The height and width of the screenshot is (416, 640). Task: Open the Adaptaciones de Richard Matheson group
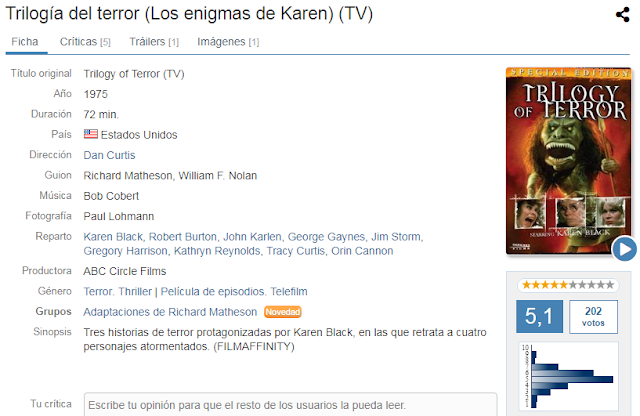point(170,312)
